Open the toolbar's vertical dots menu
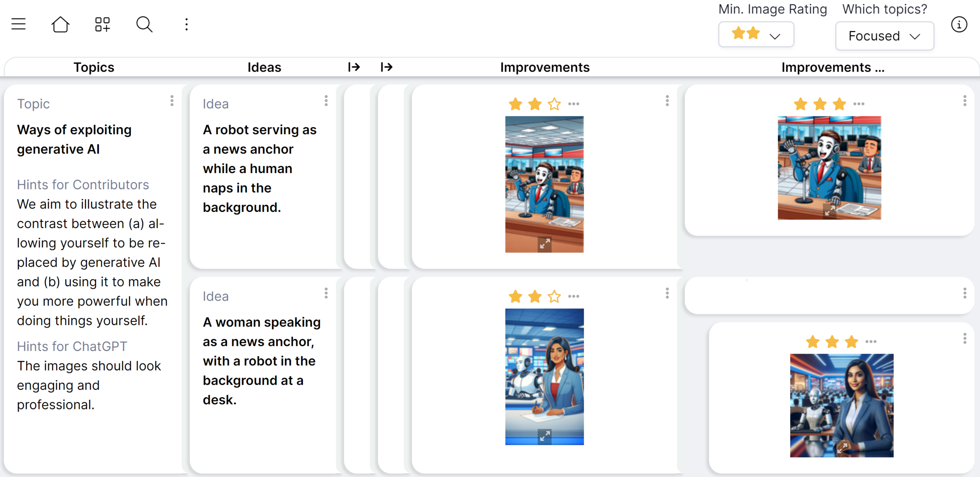The width and height of the screenshot is (980, 477). click(x=187, y=24)
